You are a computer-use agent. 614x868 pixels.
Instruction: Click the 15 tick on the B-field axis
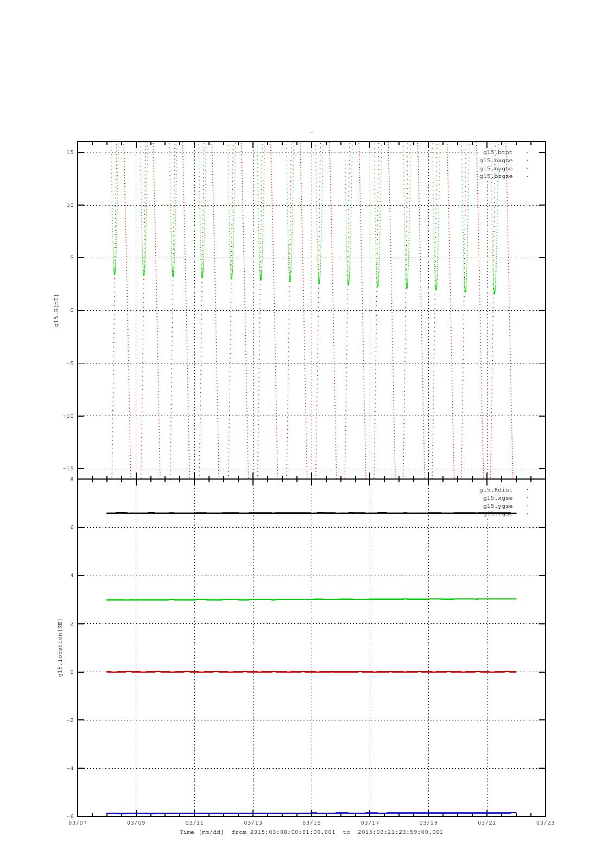tap(70, 152)
